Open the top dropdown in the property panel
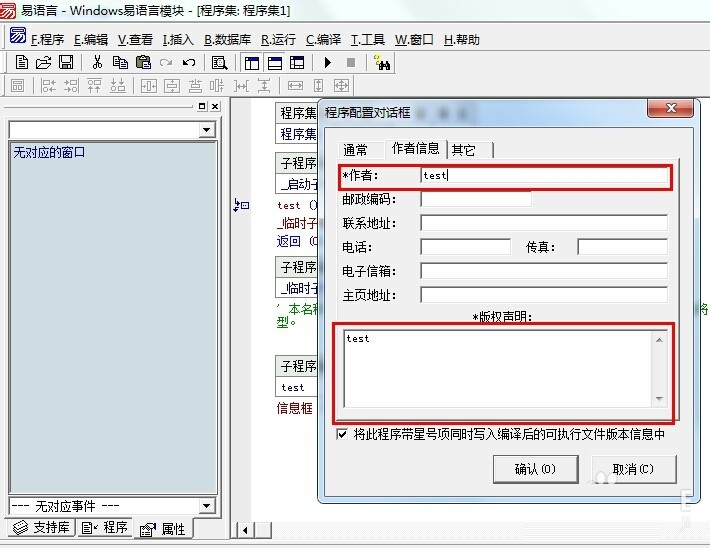 207,130
